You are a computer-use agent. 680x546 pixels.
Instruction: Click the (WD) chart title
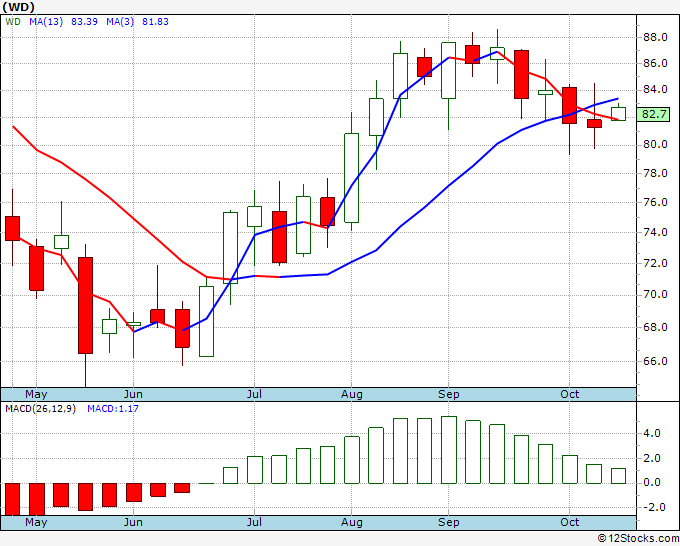(x=18, y=7)
